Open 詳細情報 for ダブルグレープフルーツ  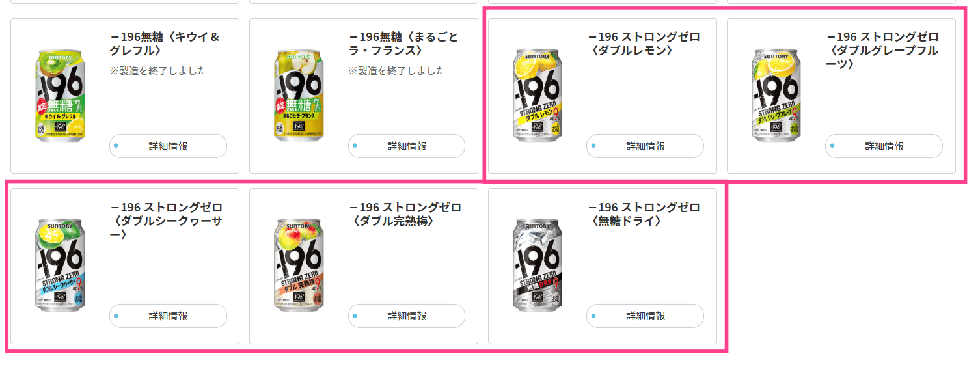[x=884, y=146]
